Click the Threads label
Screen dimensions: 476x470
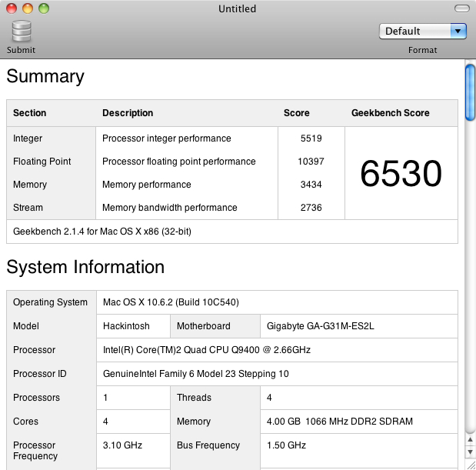194,398
